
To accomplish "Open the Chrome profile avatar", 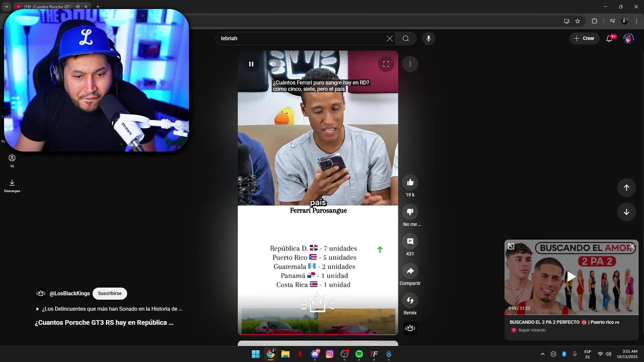I will 625,21.
